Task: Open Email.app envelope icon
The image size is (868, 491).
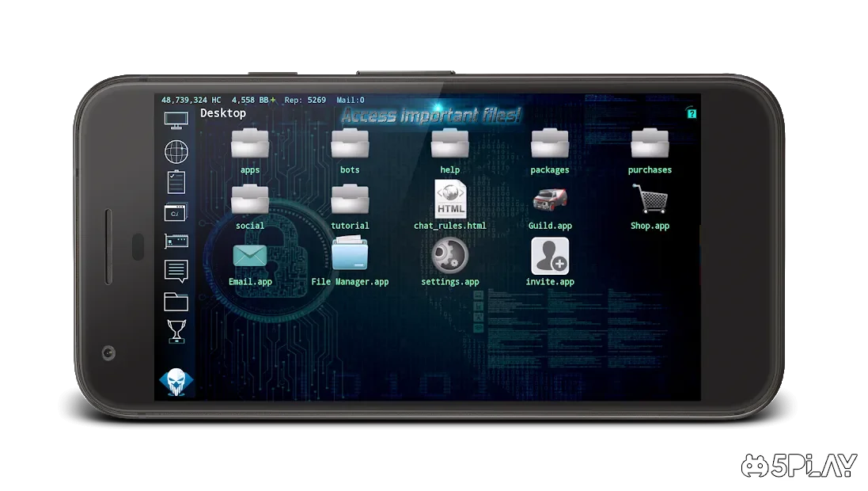Action: pyautogui.click(x=250, y=257)
